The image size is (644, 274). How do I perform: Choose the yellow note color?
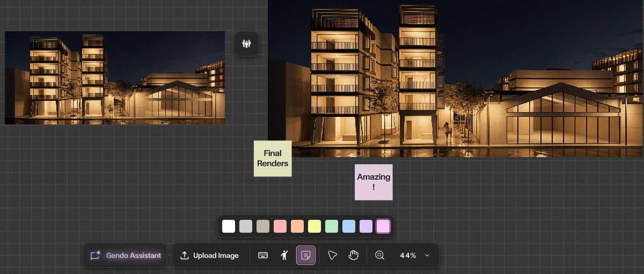[x=314, y=226]
